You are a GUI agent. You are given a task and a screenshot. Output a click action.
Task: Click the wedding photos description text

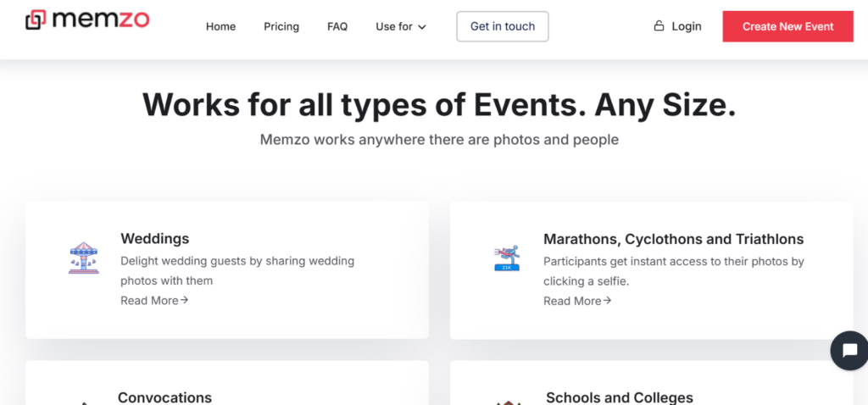(237, 270)
